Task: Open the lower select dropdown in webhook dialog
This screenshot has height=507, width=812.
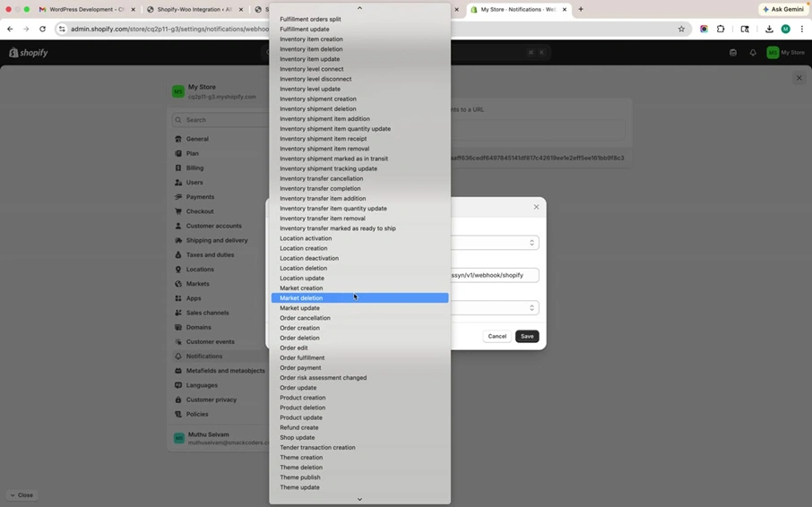Action: 495,308
